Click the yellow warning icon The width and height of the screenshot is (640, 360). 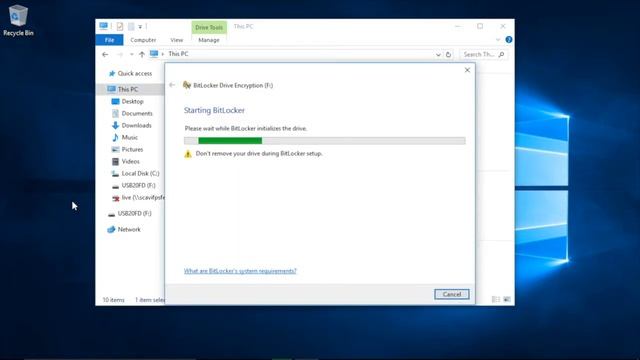coord(188,154)
